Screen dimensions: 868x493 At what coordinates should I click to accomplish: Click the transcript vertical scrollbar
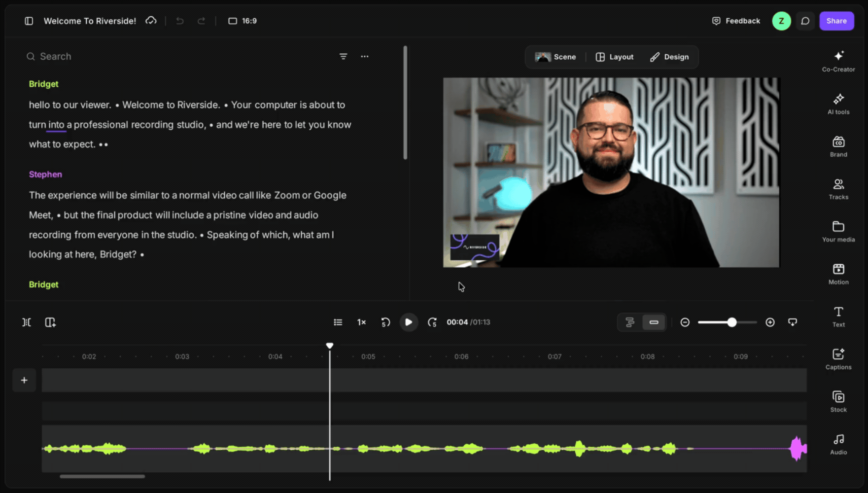pos(405,103)
